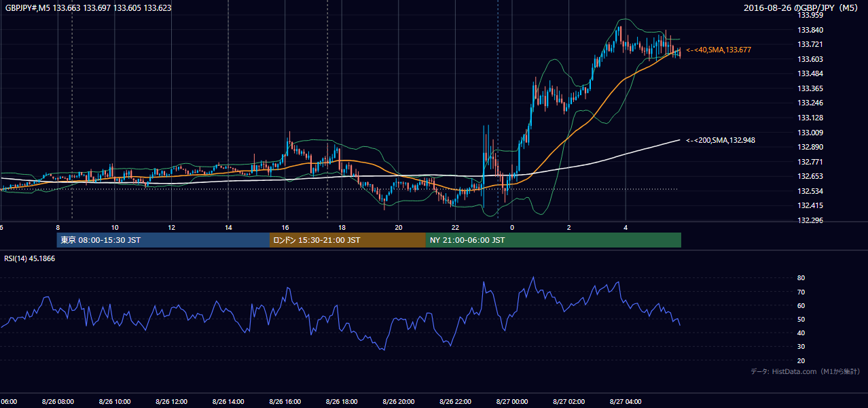Click hour label 14 under the price chart

[x=228, y=227]
